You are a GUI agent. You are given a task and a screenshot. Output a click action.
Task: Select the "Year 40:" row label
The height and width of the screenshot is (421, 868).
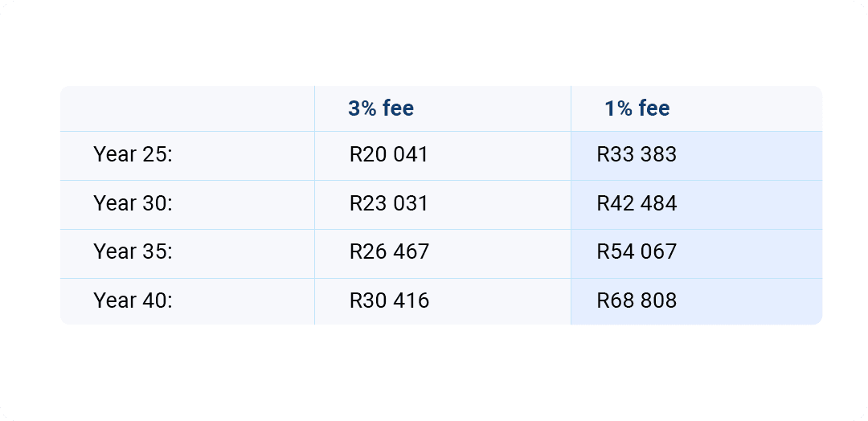(x=133, y=300)
